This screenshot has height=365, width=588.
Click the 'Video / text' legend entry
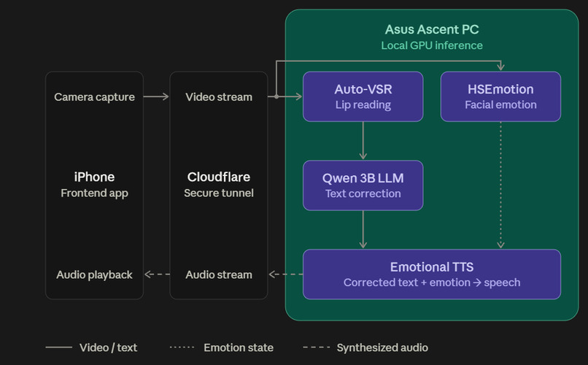coord(91,347)
